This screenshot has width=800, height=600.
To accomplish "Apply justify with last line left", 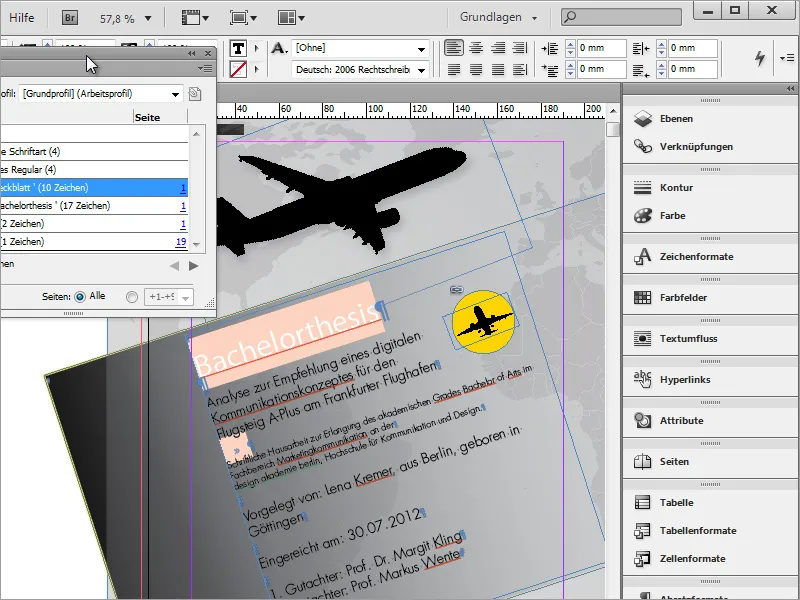I will (454, 69).
